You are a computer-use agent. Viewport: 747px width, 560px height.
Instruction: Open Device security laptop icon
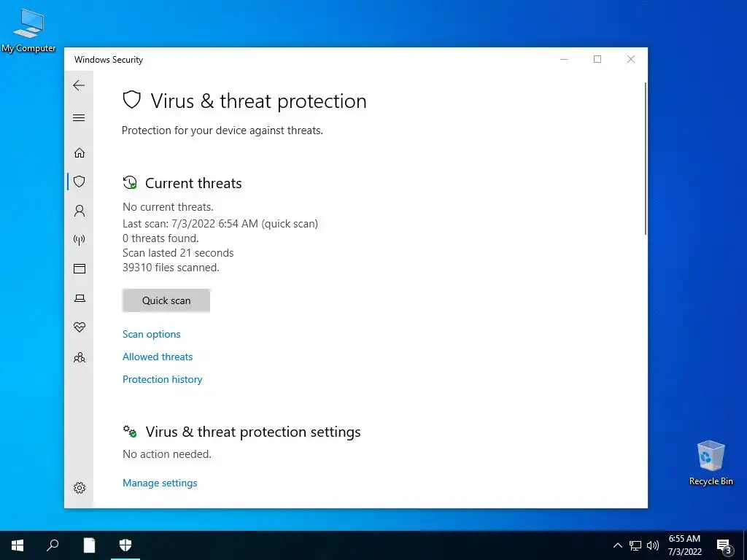(80, 298)
